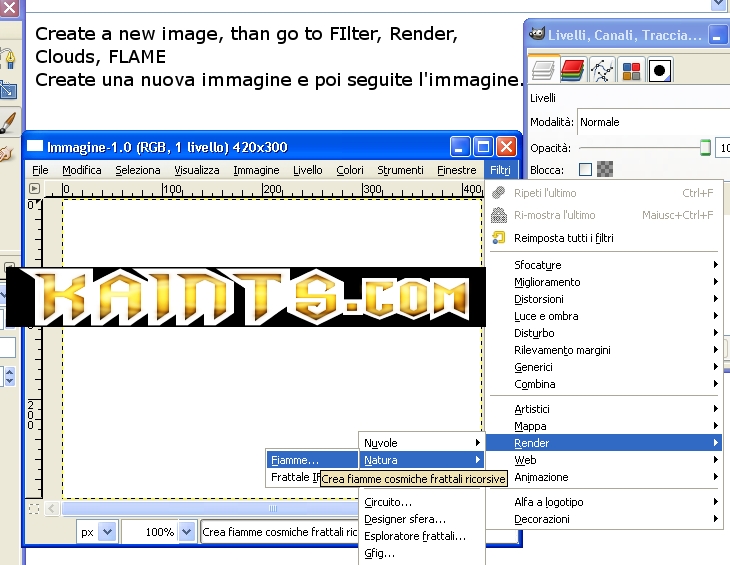Choose Designer sfera... filter
The width and height of the screenshot is (730, 565).
(422, 519)
